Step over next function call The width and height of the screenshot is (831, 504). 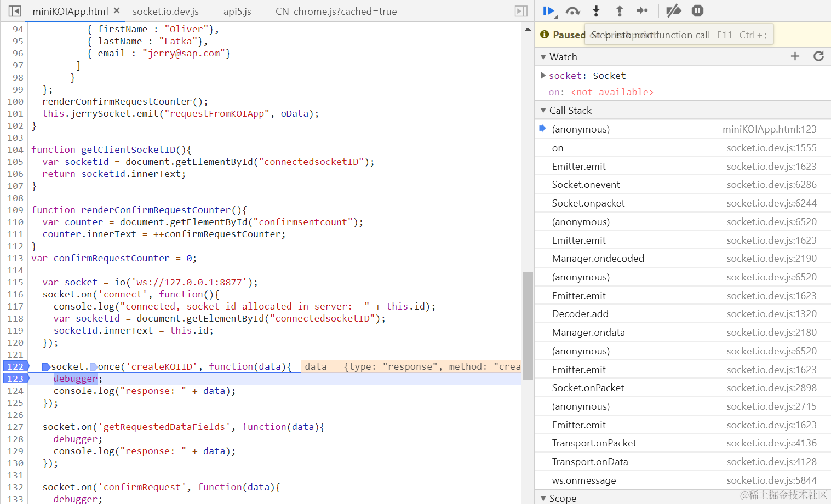[x=573, y=11]
